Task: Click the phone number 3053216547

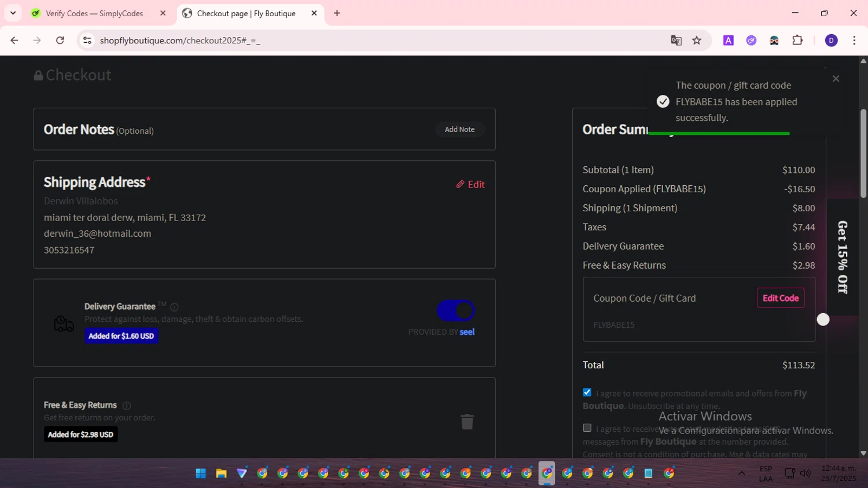Action: [x=69, y=250]
